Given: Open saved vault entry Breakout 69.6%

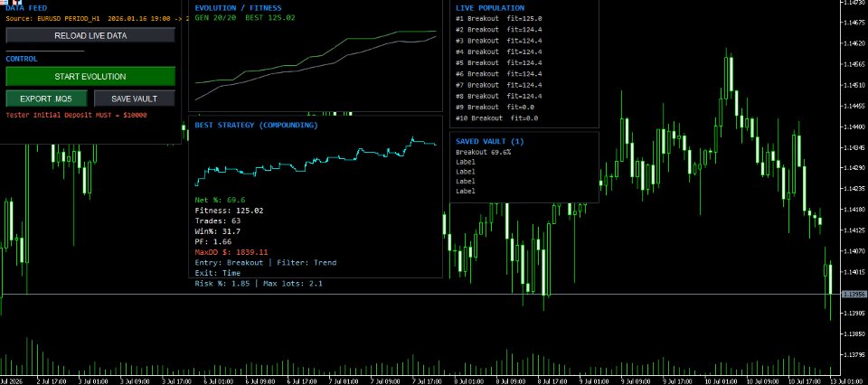Looking at the screenshot, I should click(483, 152).
